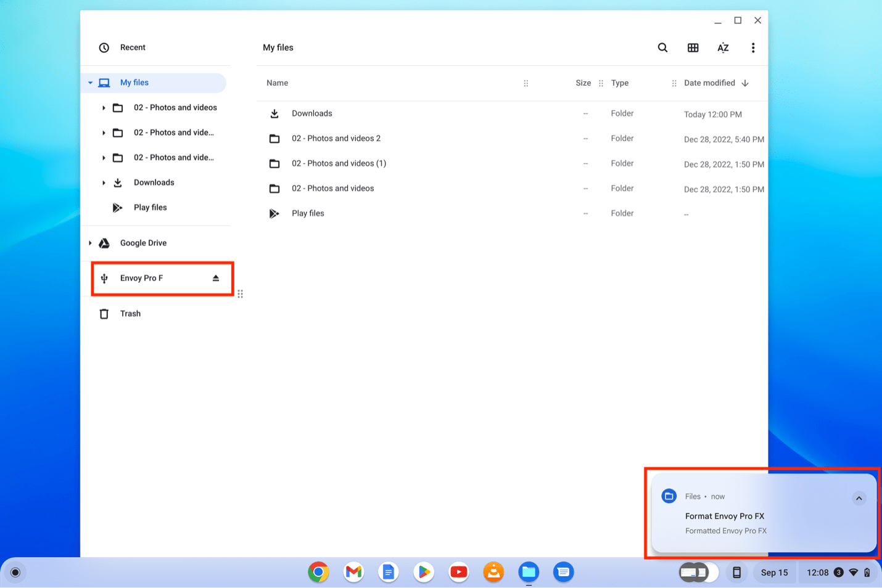This screenshot has height=588, width=882.
Task: Sort files by Date modified column
Action: [709, 83]
